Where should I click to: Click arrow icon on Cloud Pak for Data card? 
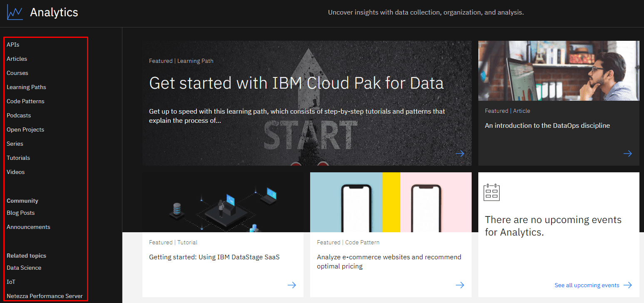(x=460, y=154)
